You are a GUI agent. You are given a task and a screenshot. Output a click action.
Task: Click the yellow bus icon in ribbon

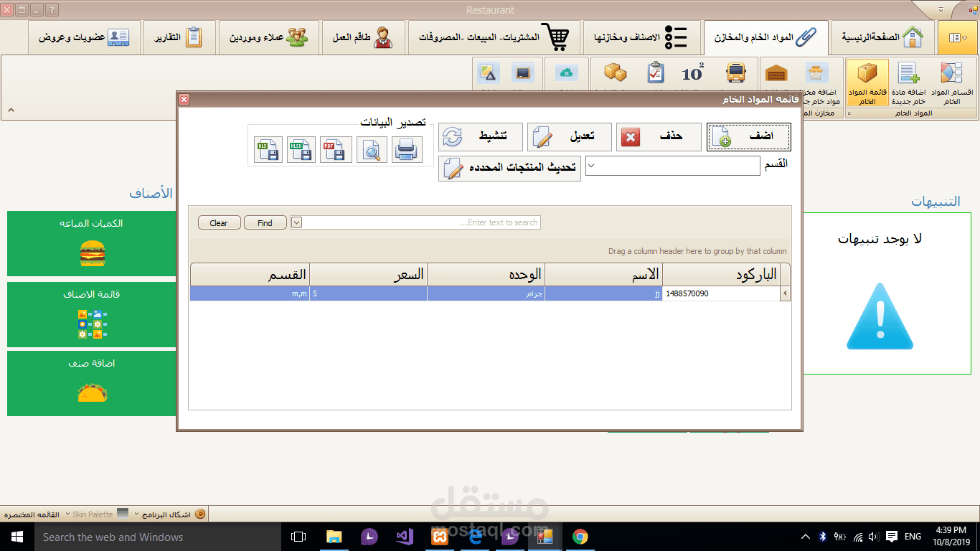pyautogui.click(x=735, y=73)
